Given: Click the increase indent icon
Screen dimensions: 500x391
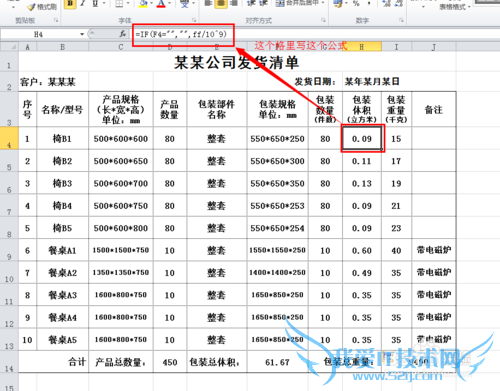Looking at the screenshot, I should [263, 3].
